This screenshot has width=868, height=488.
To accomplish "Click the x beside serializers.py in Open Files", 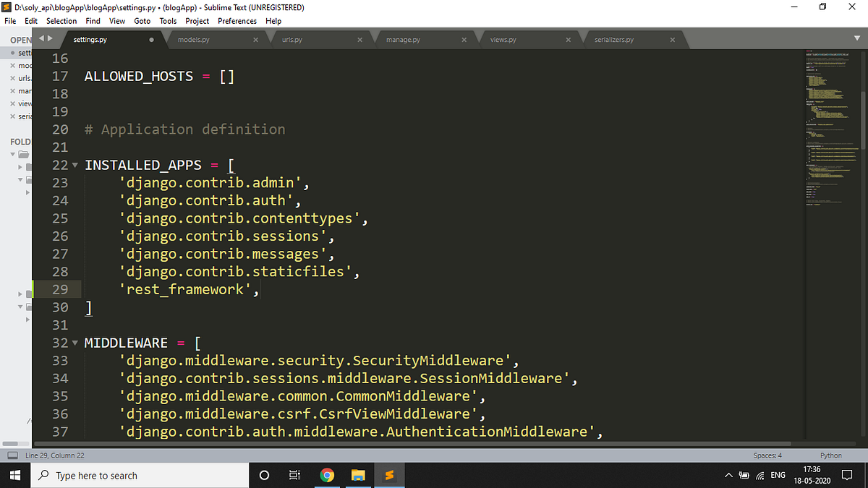I will (x=13, y=116).
